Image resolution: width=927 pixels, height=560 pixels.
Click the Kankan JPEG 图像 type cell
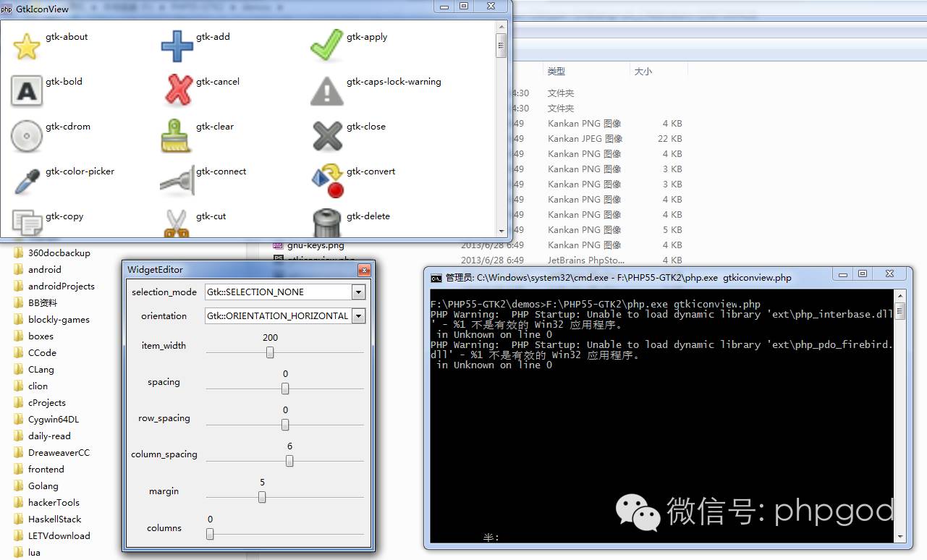click(585, 139)
